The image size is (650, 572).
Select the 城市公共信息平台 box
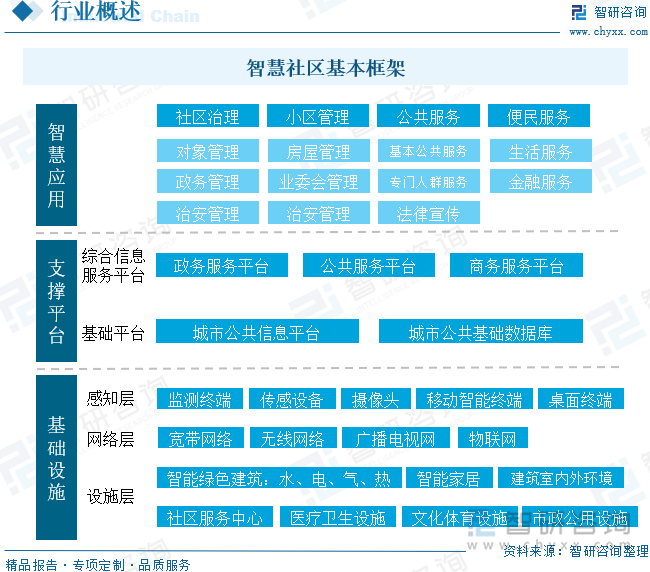(257, 331)
